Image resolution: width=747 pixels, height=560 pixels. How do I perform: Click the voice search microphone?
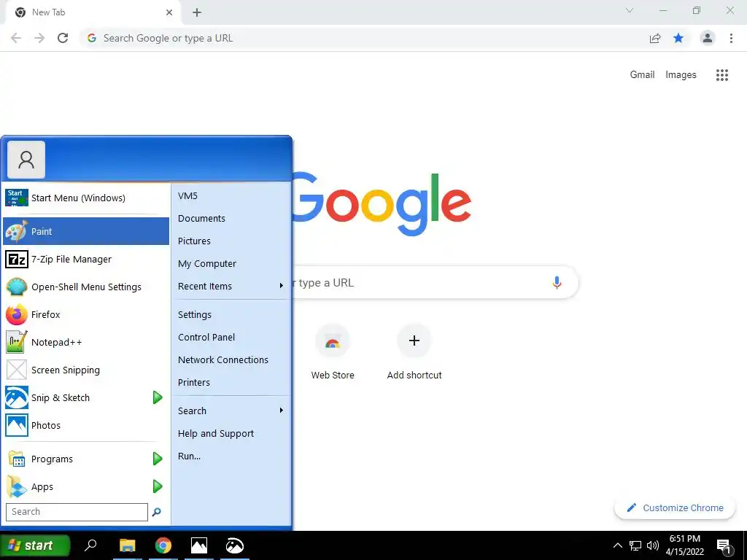coord(557,282)
